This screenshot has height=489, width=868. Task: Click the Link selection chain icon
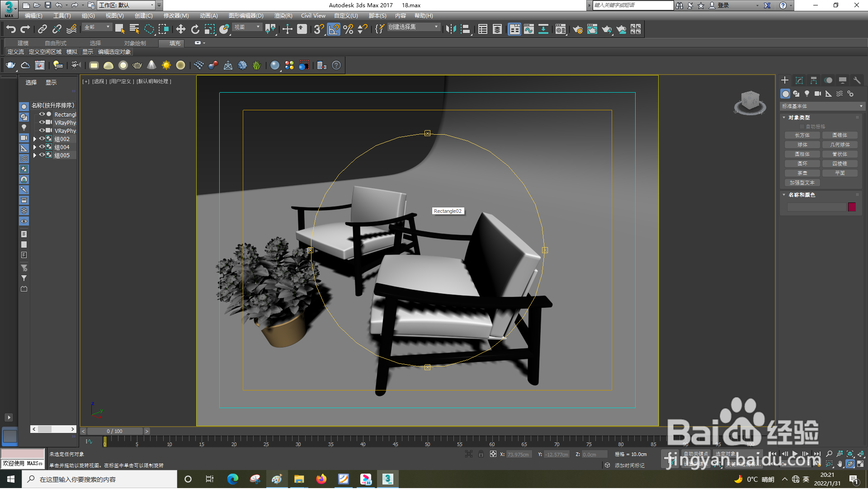click(42, 29)
